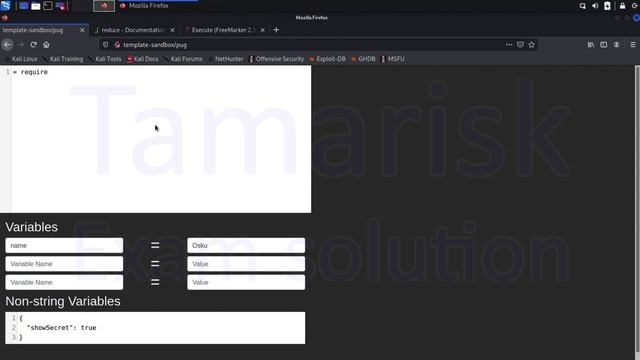The width and height of the screenshot is (640, 360).
Task: Open the page actions three-dots menu
Action: click(x=509, y=45)
